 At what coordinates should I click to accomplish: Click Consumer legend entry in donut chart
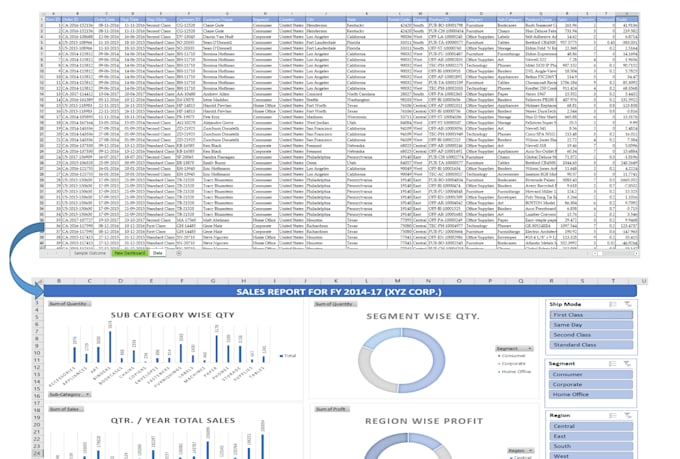(512, 356)
